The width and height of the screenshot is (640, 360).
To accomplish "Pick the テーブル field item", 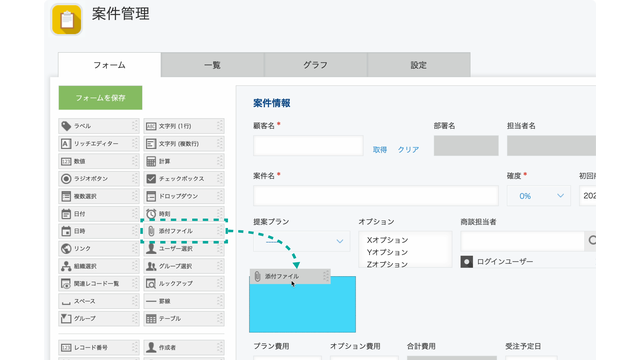I will click(184, 318).
